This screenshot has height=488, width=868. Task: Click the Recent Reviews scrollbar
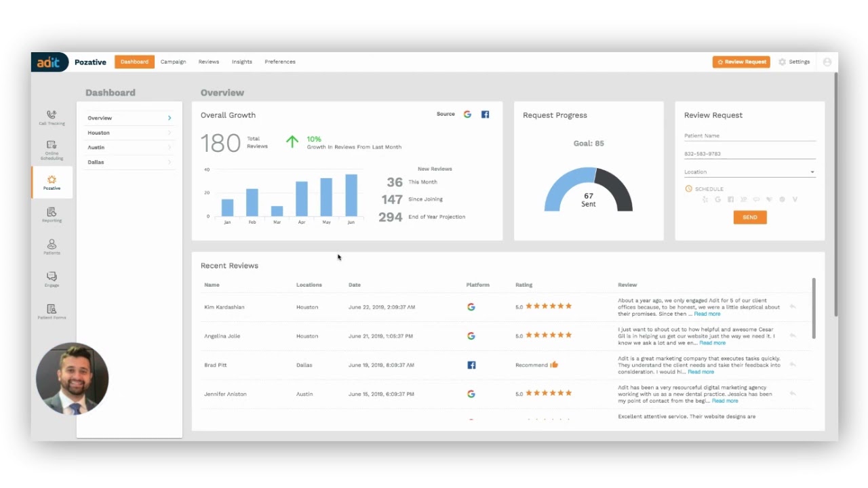tap(814, 308)
